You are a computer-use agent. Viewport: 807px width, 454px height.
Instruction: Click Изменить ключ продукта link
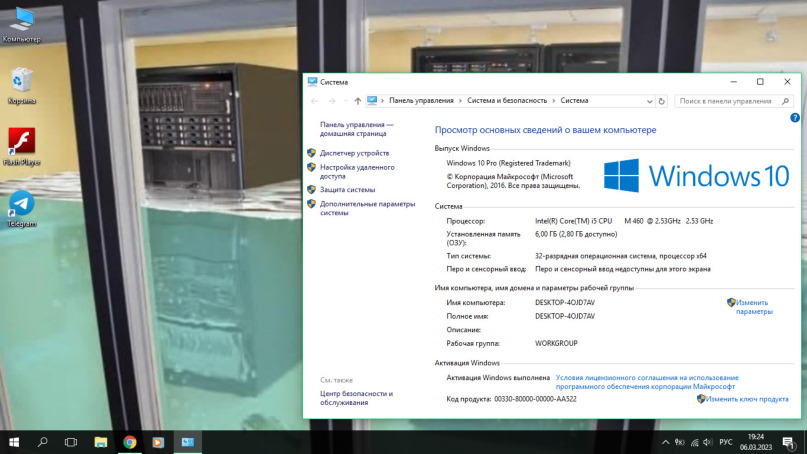point(746,399)
